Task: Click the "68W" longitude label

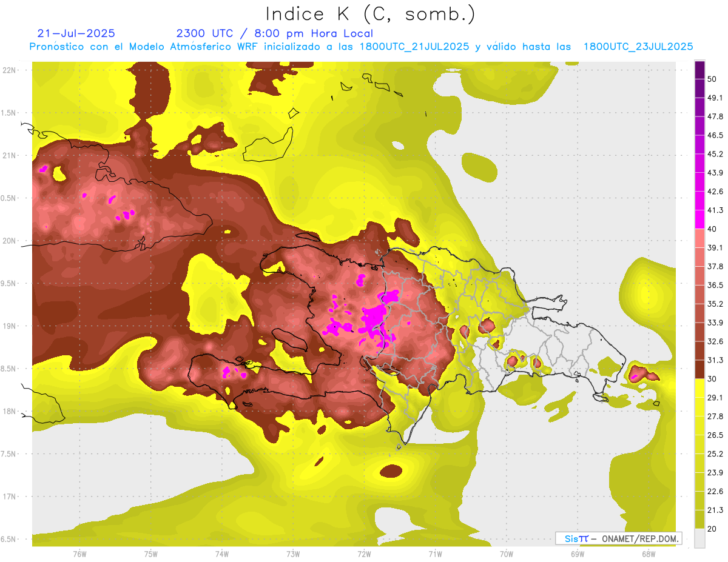Action: [648, 554]
